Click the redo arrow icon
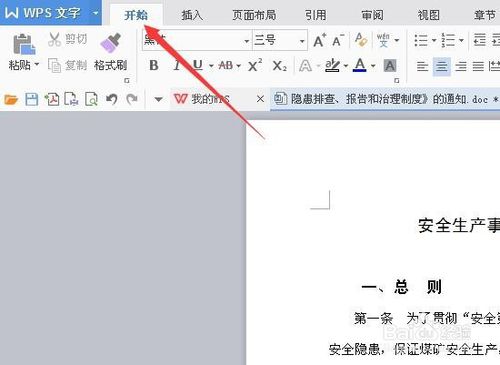Image resolution: width=500 pixels, height=365 pixels. coord(132,99)
